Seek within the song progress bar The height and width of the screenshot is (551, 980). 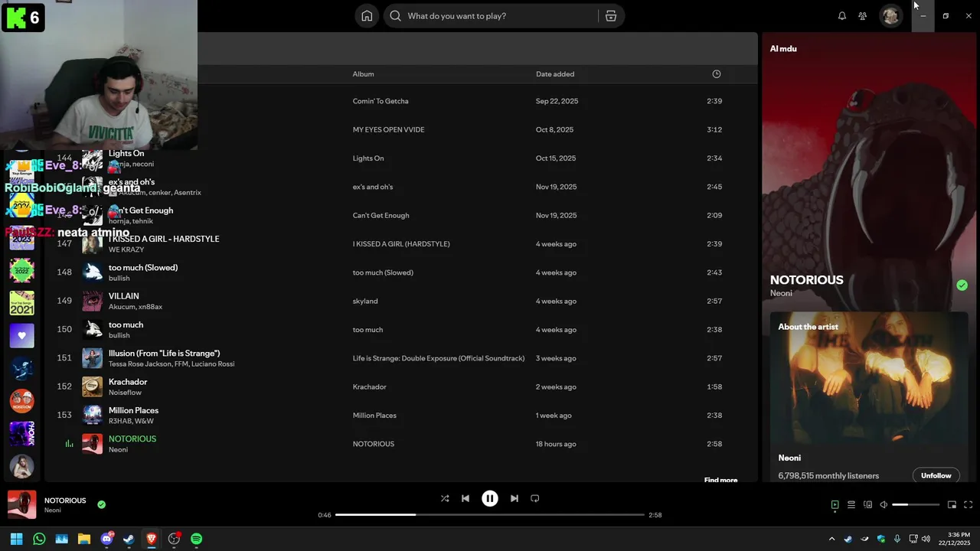click(490, 515)
